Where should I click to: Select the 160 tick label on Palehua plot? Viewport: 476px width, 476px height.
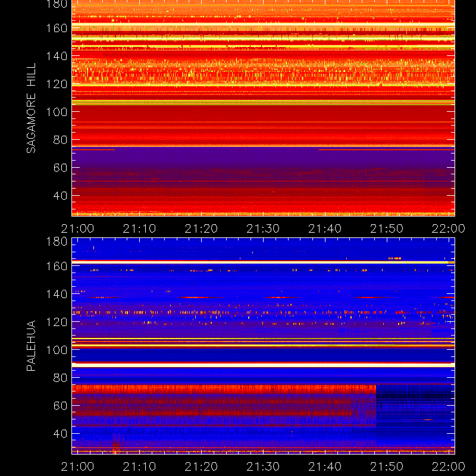pos(57,266)
